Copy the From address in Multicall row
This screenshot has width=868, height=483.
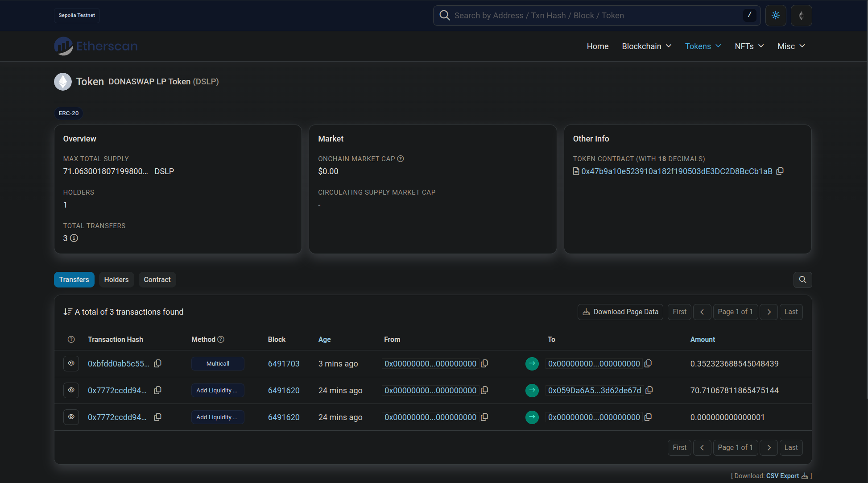484,364
